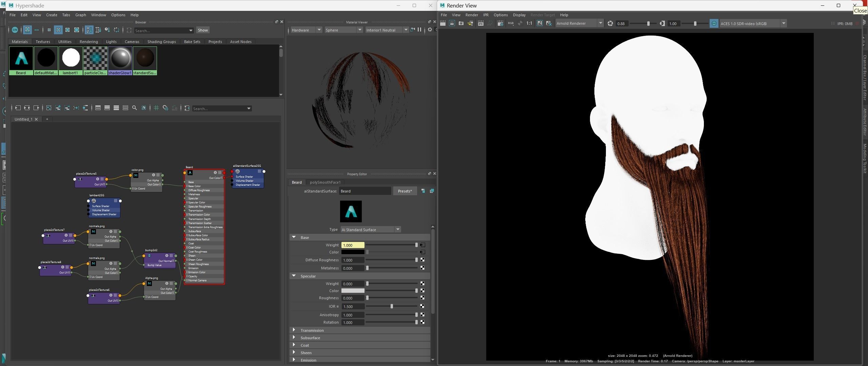The width and height of the screenshot is (868, 366).
Task: Click the Specular IOR slider
Action: tap(392, 306)
